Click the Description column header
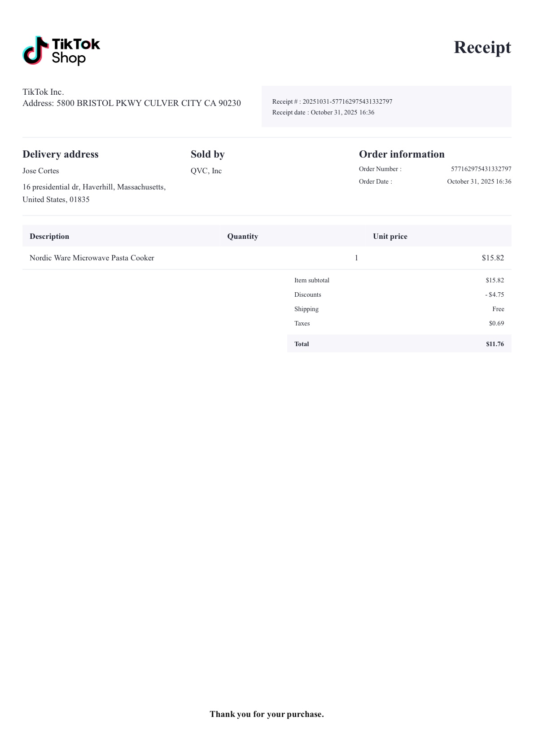Viewport: 534px width, 756px height. pyautogui.click(x=49, y=237)
